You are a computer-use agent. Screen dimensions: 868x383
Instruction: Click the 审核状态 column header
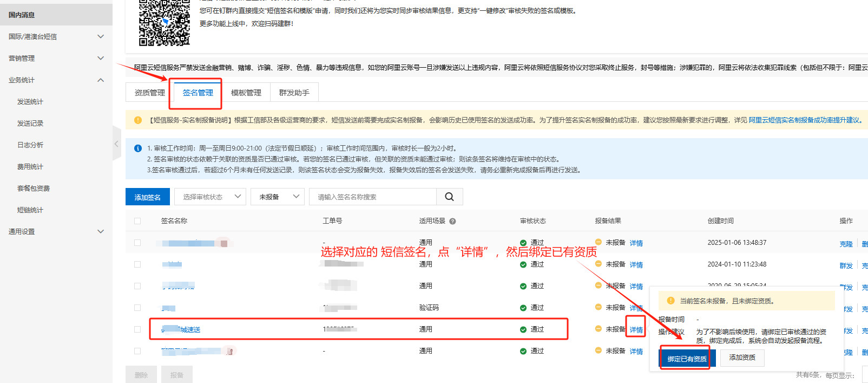click(x=533, y=221)
